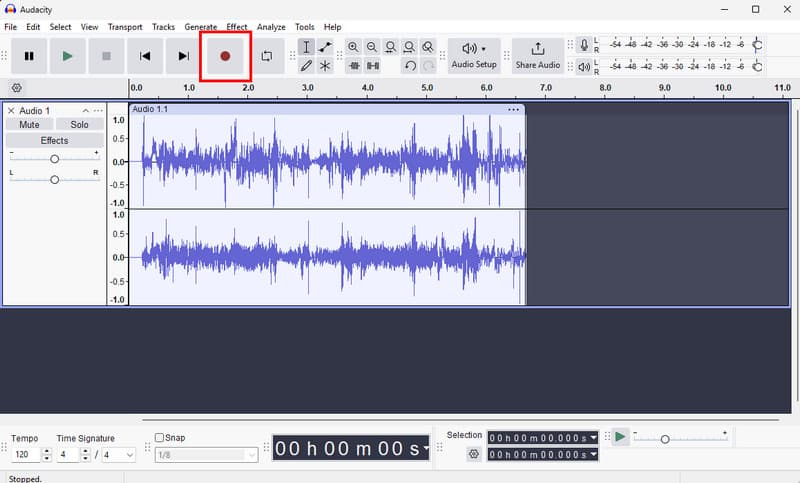Open the Select menu
Viewport: 800px width, 483px height.
pos(60,27)
